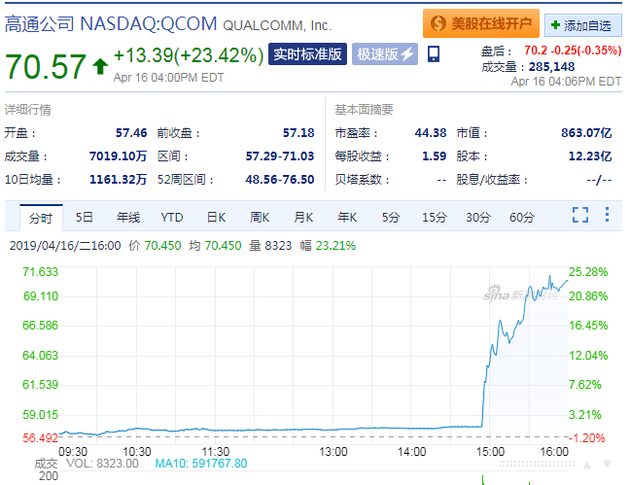This screenshot has width=630, height=485.
Task: Click the 市值 value 863.07亿
Action: tap(587, 133)
